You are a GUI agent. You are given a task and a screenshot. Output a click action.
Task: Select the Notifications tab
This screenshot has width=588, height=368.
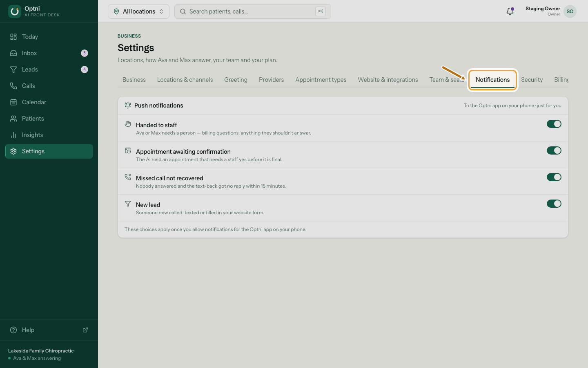(492, 80)
